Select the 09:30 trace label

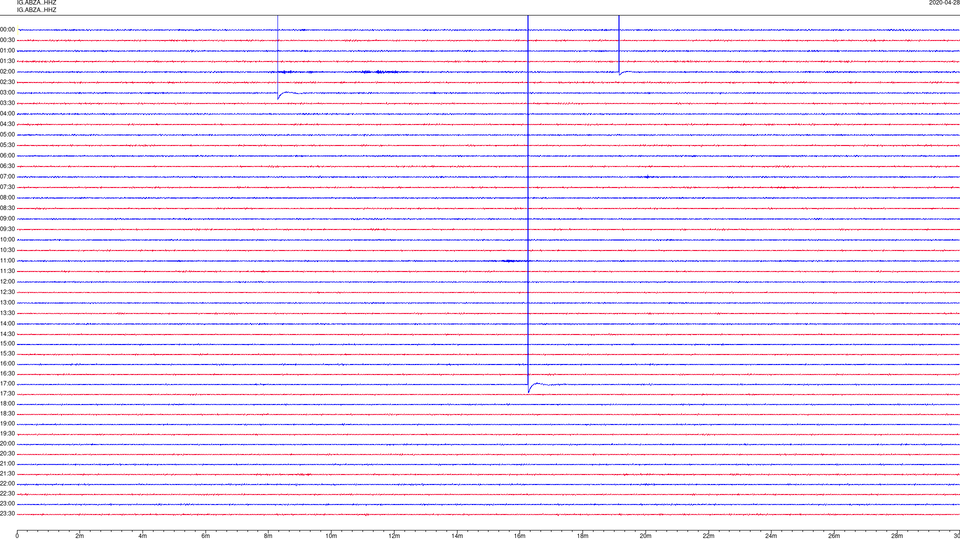pos(7,230)
